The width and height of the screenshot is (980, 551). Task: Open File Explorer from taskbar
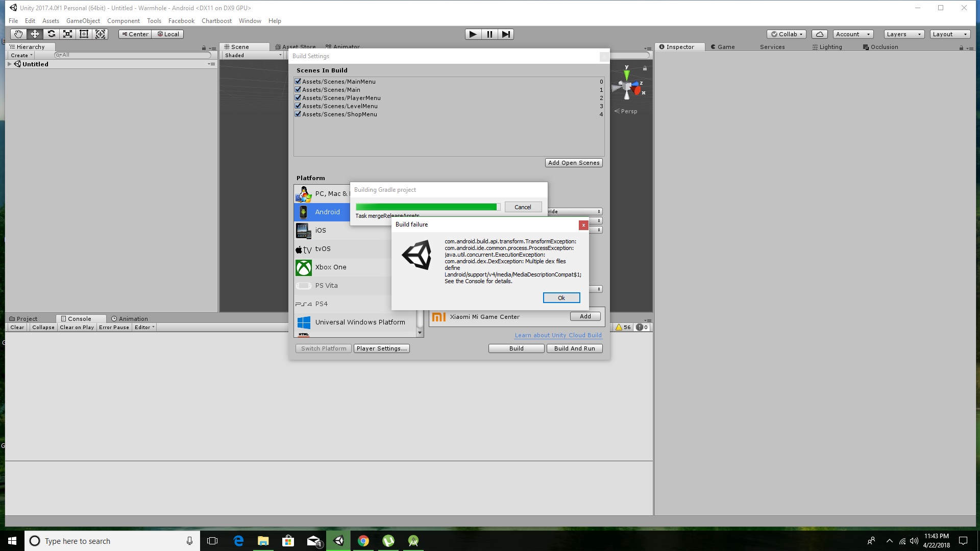263,541
